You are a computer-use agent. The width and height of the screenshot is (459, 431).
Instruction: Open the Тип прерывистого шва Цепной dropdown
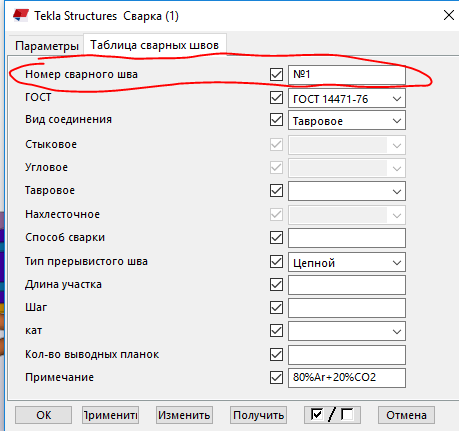(x=347, y=262)
